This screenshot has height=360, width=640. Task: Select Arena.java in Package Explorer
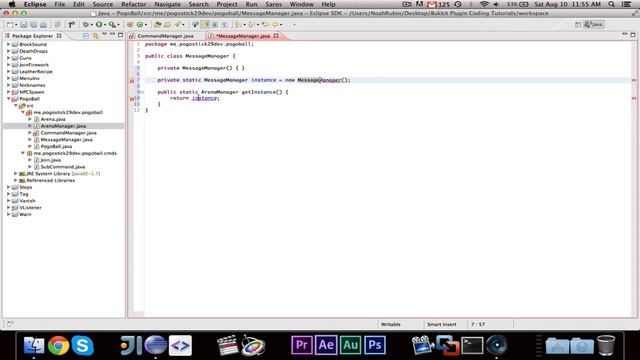53,119
